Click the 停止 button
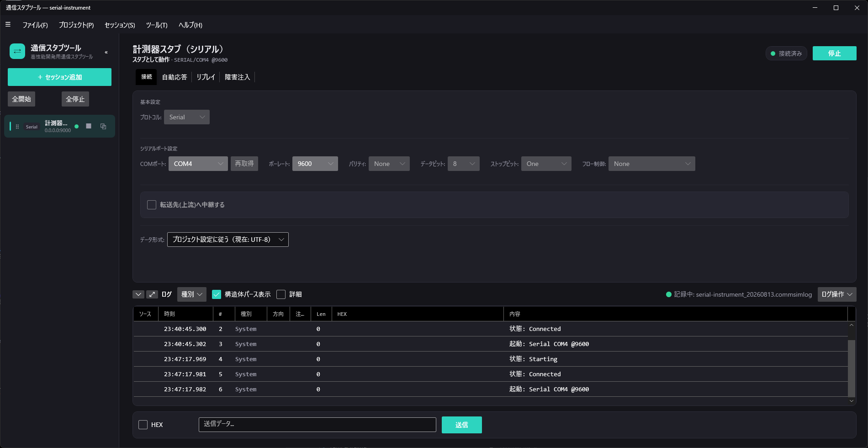Screen dimensions: 868x448 tap(835, 53)
